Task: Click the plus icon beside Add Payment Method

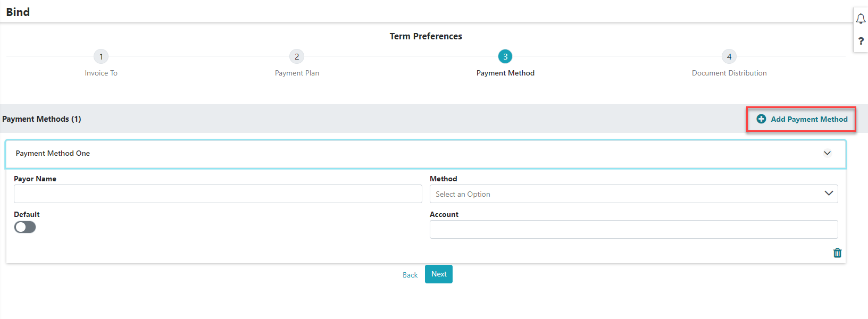Action: [x=761, y=119]
